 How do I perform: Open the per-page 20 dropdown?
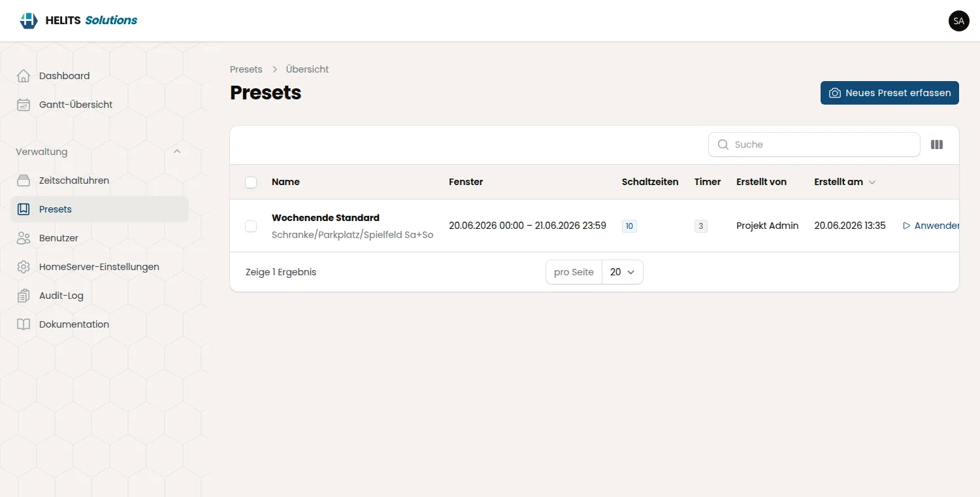[x=622, y=272]
